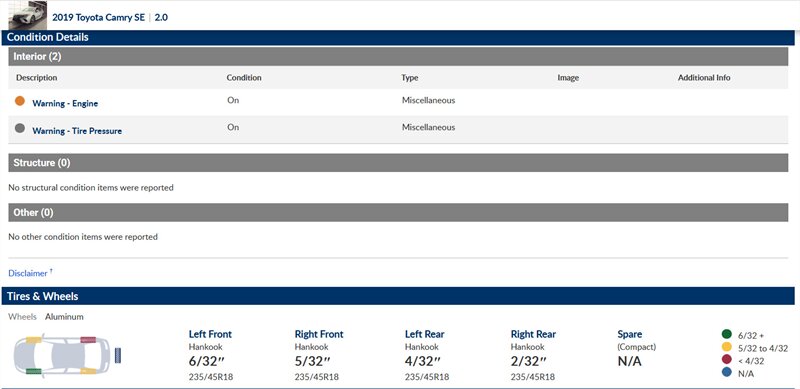The width and height of the screenshot is (800, 389).
Task: Click the 4/32" Left Rear tread depth
Action: tap(423, 361)
